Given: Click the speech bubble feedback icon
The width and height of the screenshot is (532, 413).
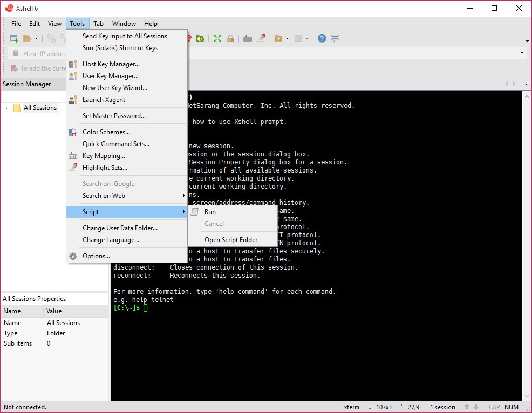Looking at the screenshot, I should click(x=335, y=38).
